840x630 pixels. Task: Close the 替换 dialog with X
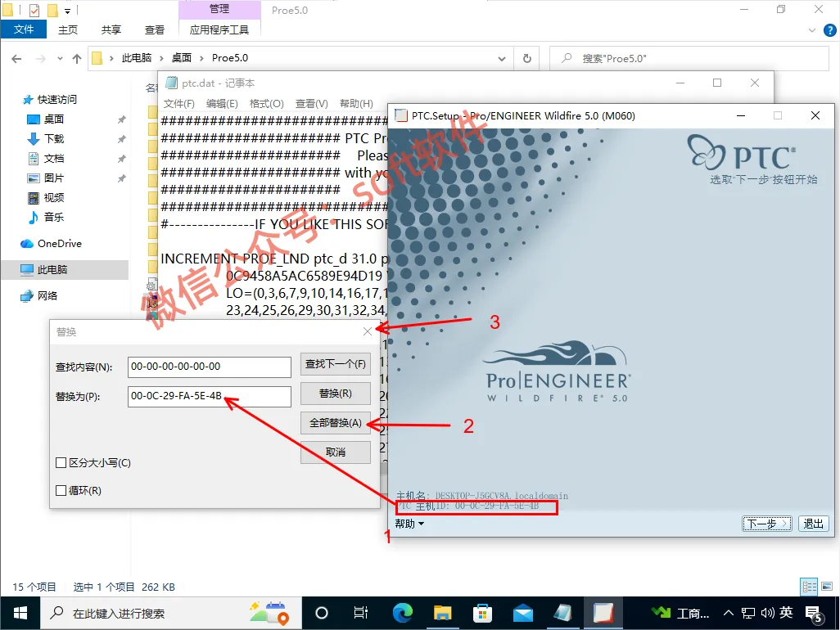point(368,331)
